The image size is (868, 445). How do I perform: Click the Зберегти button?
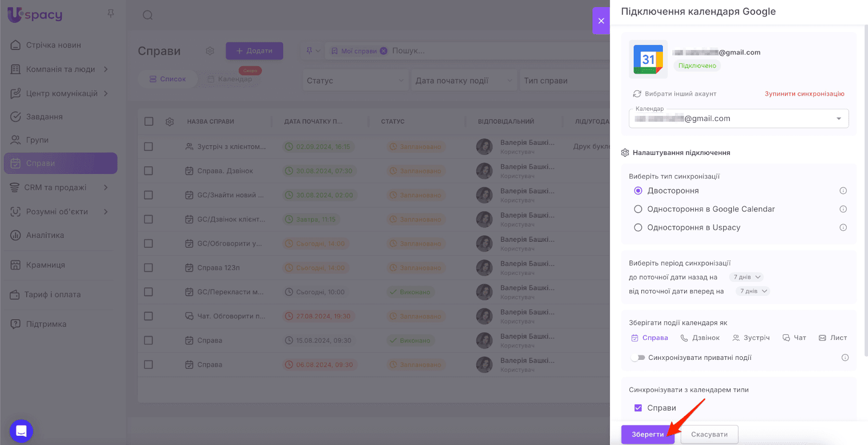(x=648, y=435)
